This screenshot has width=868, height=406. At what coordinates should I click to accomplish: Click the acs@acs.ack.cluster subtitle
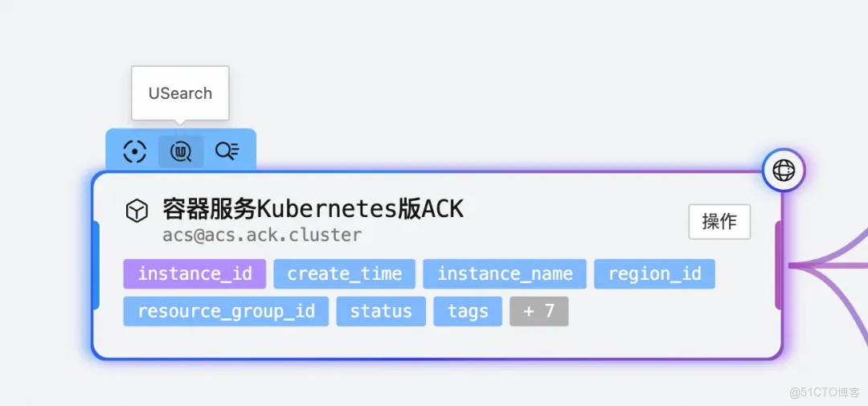[x=262, y=235]
